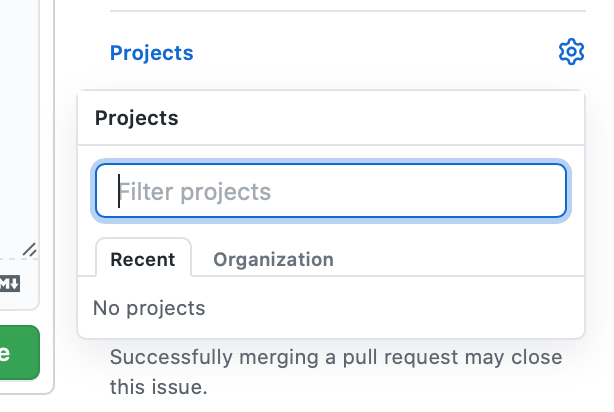Click the empty space right of No projects
The height and width of the screenshot is (412, 614).
394,308
